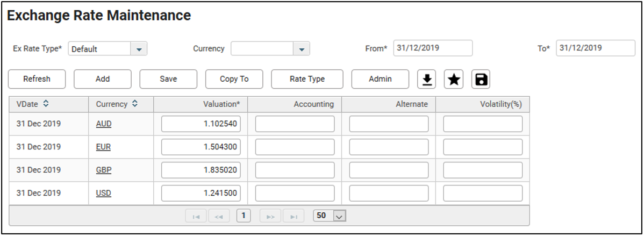Click the star favorites icon
The image size is (644, 236).
tap(454, 79)
